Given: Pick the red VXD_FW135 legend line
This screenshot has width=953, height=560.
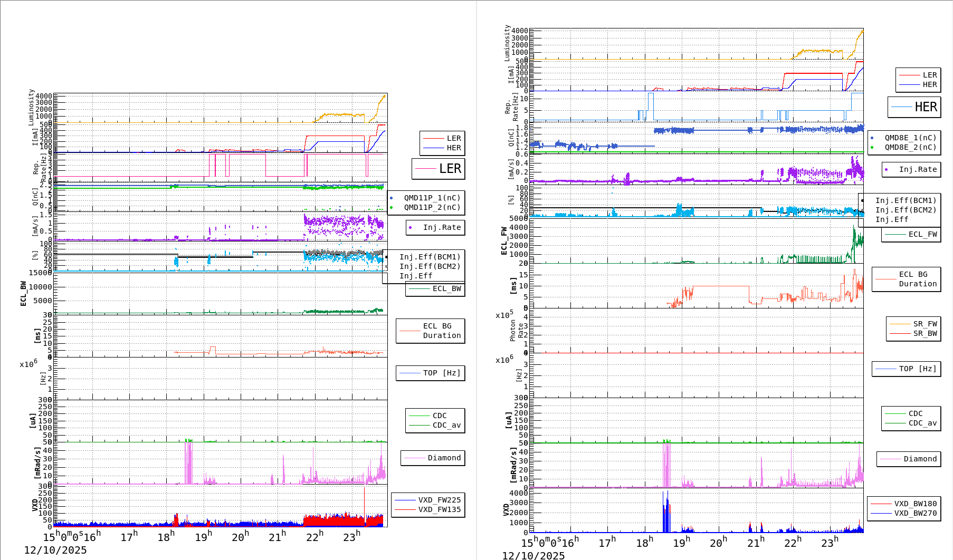Looking at the screenshot, I should click(x=405, y=510).
